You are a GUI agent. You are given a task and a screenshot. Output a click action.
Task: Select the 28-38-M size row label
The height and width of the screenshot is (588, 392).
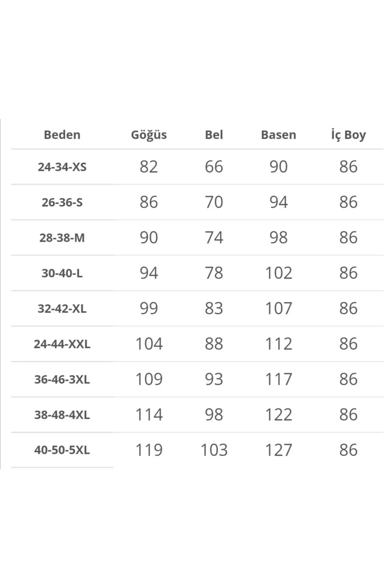[x=62, y=238]
